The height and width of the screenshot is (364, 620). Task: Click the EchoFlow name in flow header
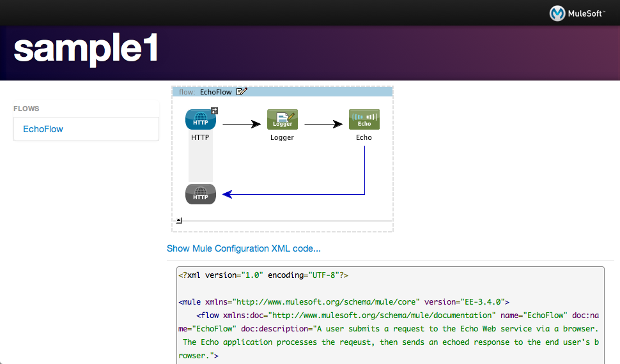click(x=215, y=92)
